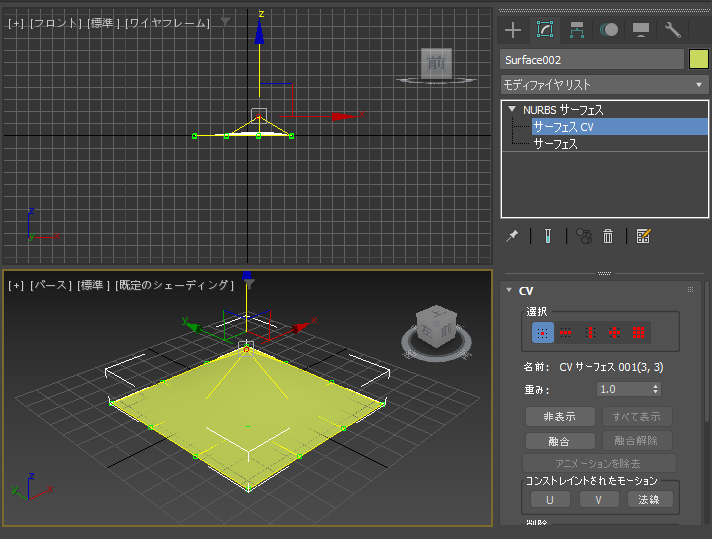Select the NURBS サーフェス stack item
Viewport: 712px width, 539px height.
click(x=563, y=110)
